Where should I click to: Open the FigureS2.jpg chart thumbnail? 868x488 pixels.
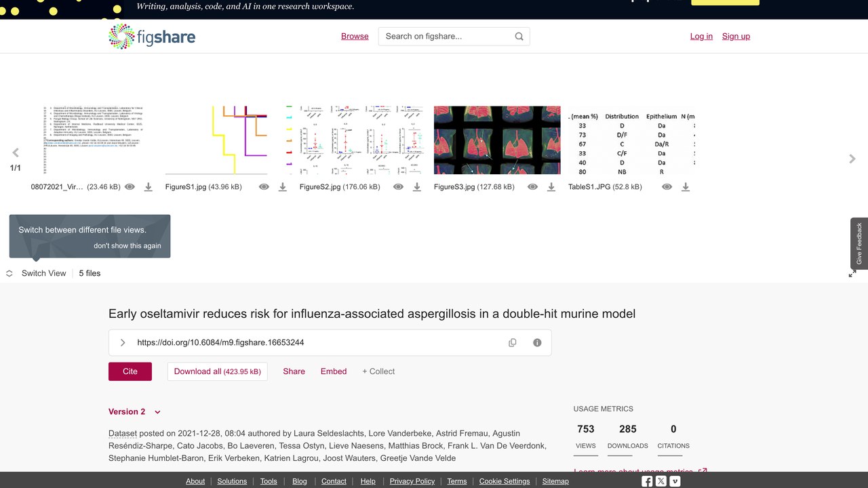point(362,140)
